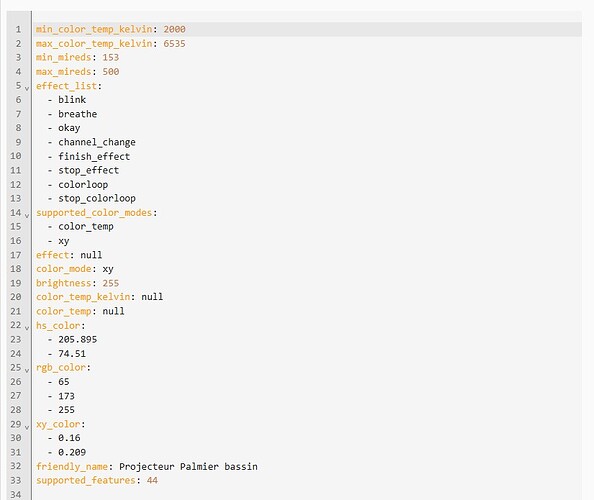Click the supported_features key
The image size is (594, 500).
tap(86, 481)
